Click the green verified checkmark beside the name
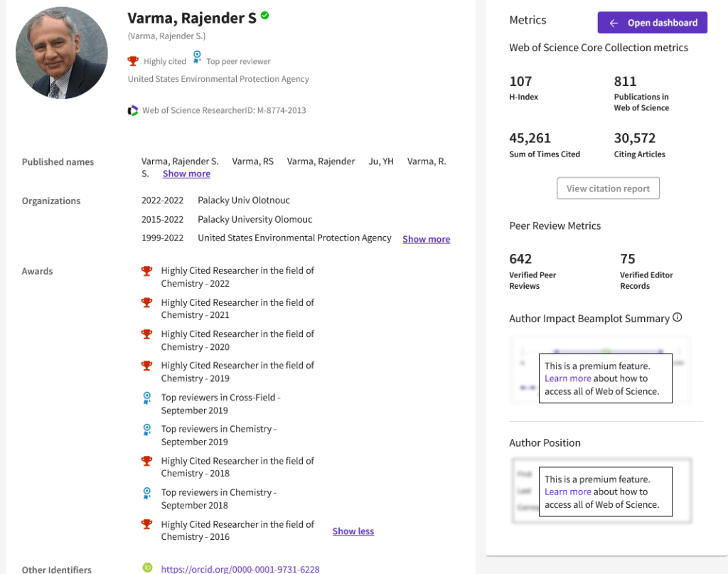 tap(265, 16)
